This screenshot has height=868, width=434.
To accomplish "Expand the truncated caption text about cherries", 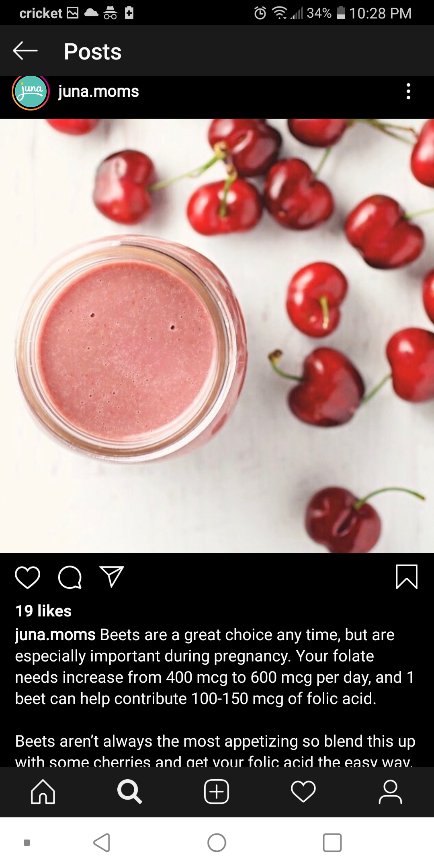I will pos(214,751).
